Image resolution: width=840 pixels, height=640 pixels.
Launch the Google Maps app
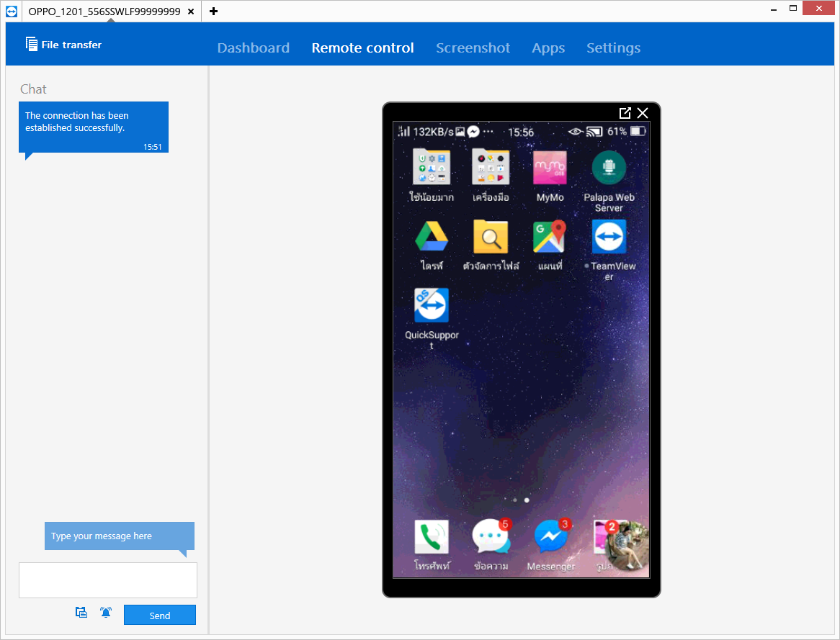click(x=549, y=238)
